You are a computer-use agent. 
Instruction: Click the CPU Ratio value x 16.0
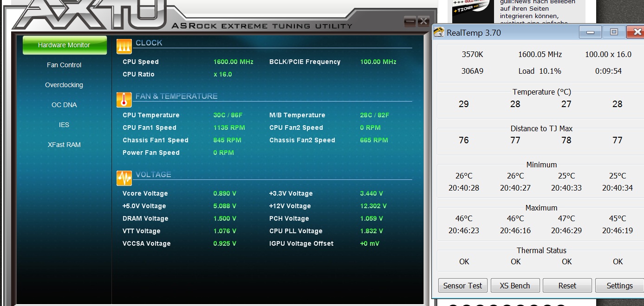[x=222, y=74]
